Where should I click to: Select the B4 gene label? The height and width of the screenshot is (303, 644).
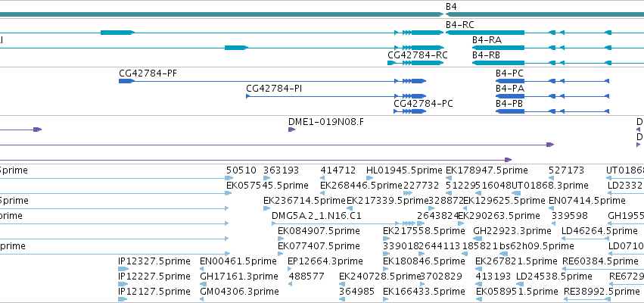pos(451,7)
